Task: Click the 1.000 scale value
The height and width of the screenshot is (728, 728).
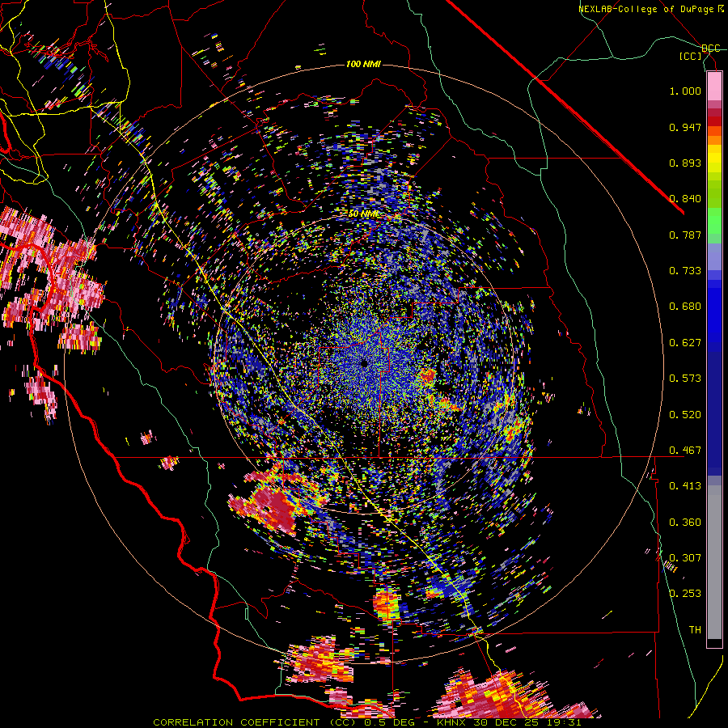Action: pos(685,91)
